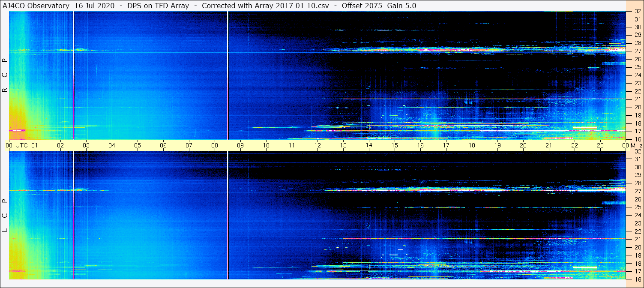This screenshot has width=644, height=288.
Task: Click hour '09' on the UTC axis
Action: coord(240,145)
